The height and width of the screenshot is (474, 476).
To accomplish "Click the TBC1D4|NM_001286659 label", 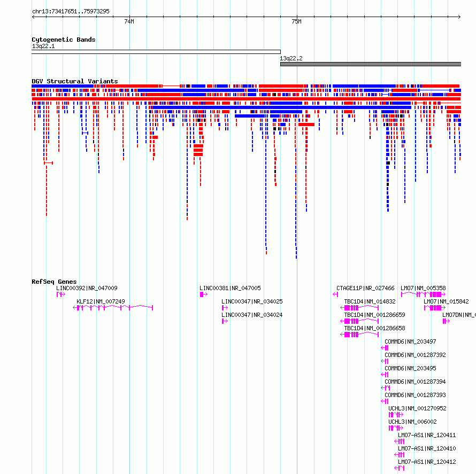I will pyautogui.click(x=374, y=315).
